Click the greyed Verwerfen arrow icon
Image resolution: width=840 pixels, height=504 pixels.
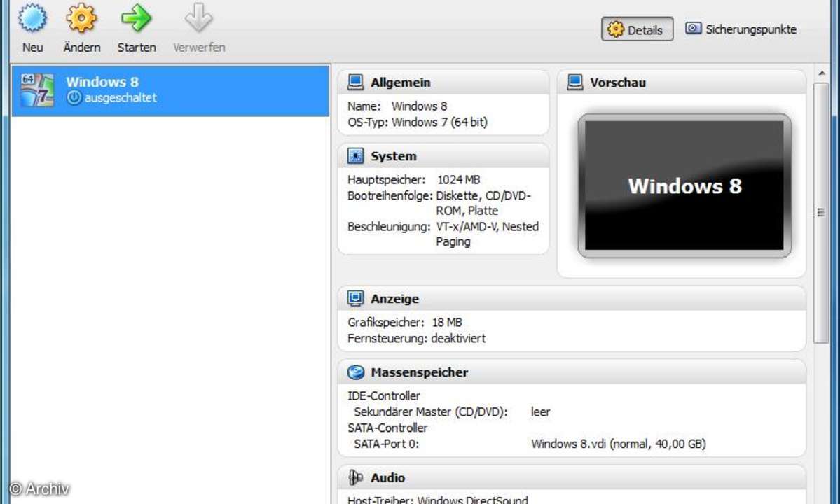[198, 19]
